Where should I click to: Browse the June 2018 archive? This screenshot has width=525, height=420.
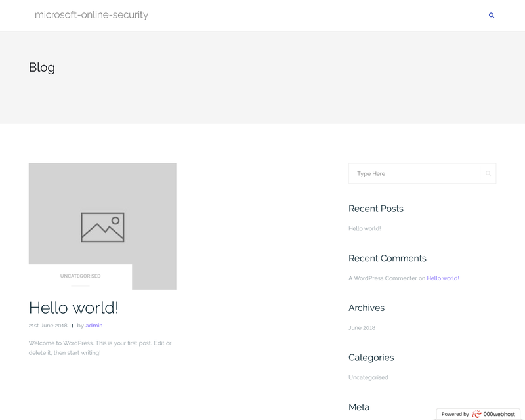362,328
